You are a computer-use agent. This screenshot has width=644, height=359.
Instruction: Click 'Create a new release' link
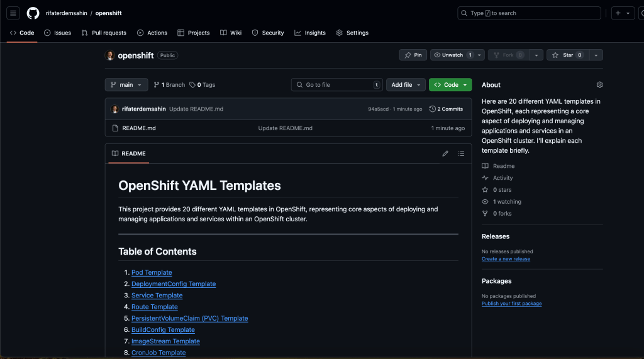506,259
